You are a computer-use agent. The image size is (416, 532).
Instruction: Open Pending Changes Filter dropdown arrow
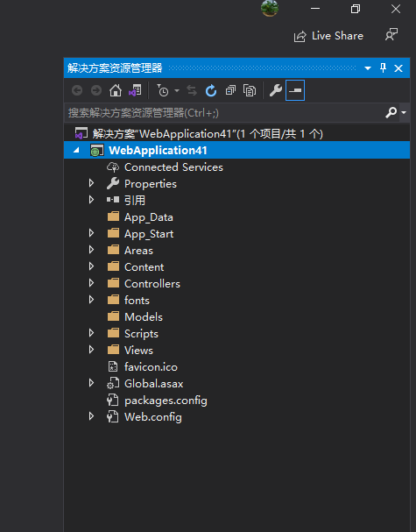pyautogui.click(x=177, y=90)
